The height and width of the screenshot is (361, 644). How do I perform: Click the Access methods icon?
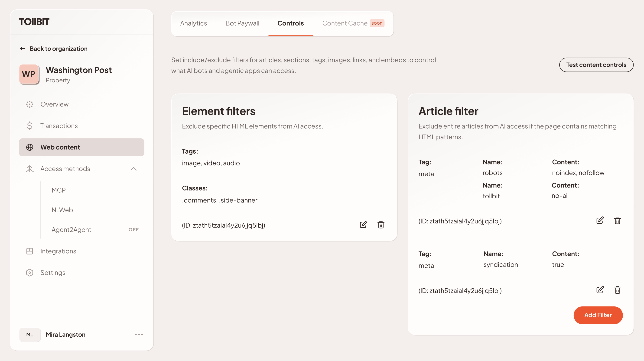tap(29, 169)
